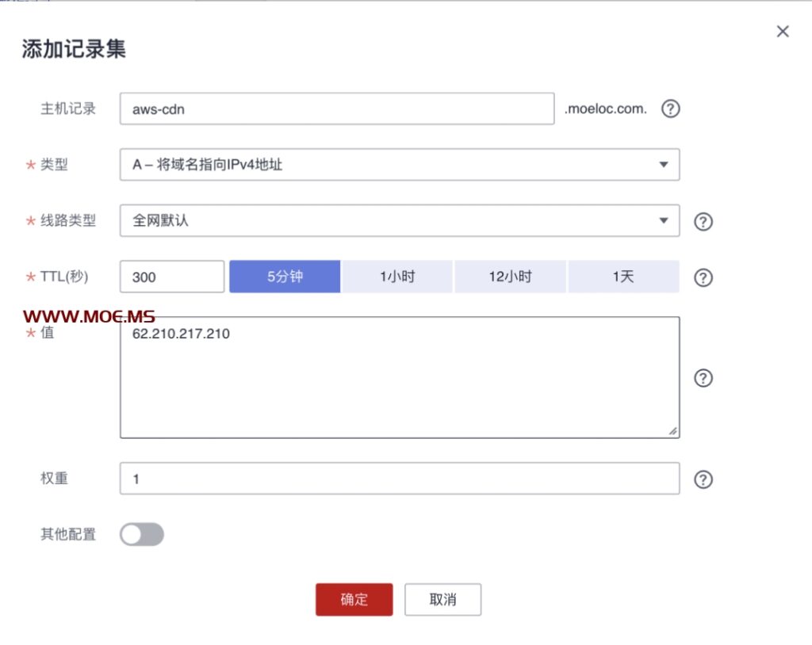Click help icon beside line type dropdown
Viewport: 812px width, 645px height.
pyautogui.click(x=703, y=221)
